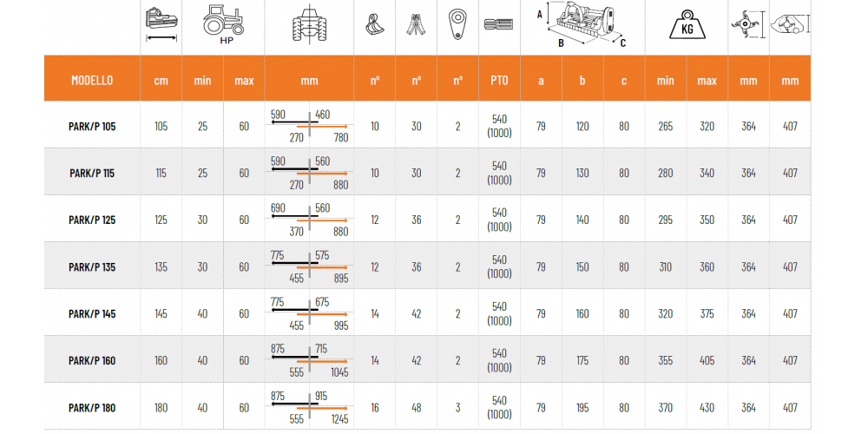Click the 540 (1000) PTO cell for PARK/P 145
The image size is (868, 434).
499,314
